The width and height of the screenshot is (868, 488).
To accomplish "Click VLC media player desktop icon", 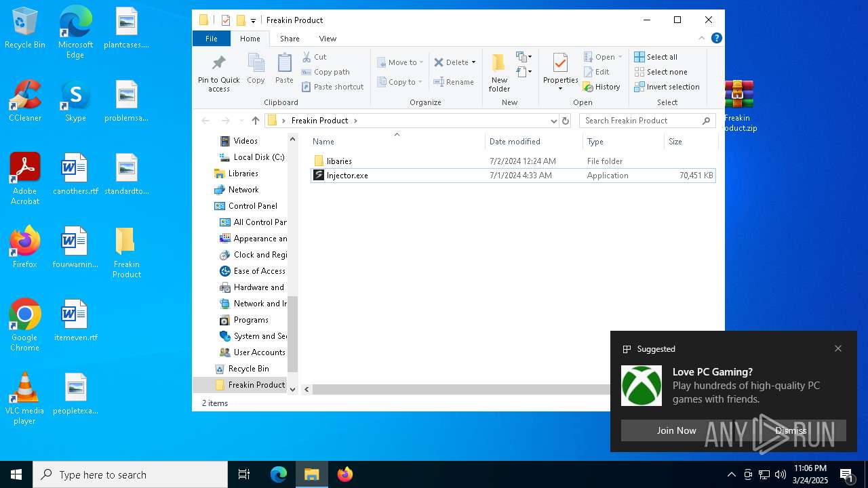I will pyautogui.click(x=25, y=399).
